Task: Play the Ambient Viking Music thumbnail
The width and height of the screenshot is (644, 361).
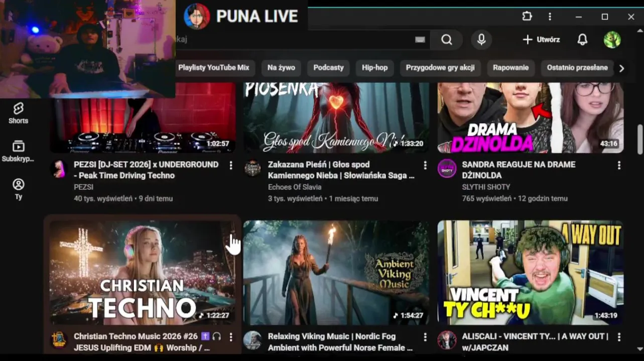Action: coord(336,273)
